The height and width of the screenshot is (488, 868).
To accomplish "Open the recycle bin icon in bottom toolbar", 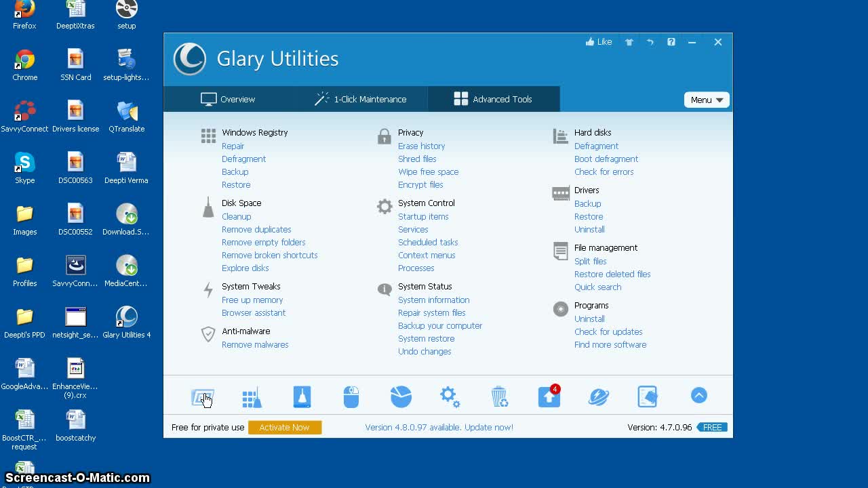I will [500, 396].
